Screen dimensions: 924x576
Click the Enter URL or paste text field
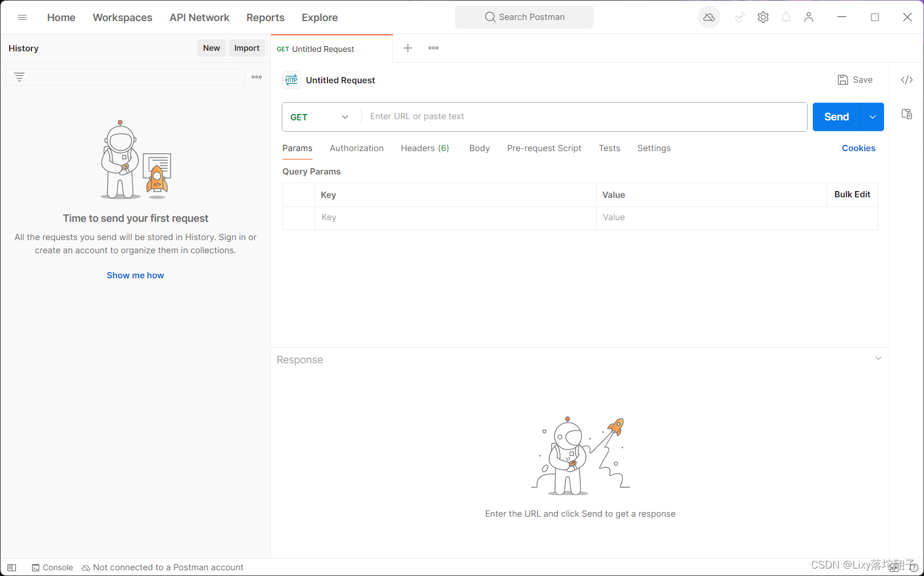point(584,117)
